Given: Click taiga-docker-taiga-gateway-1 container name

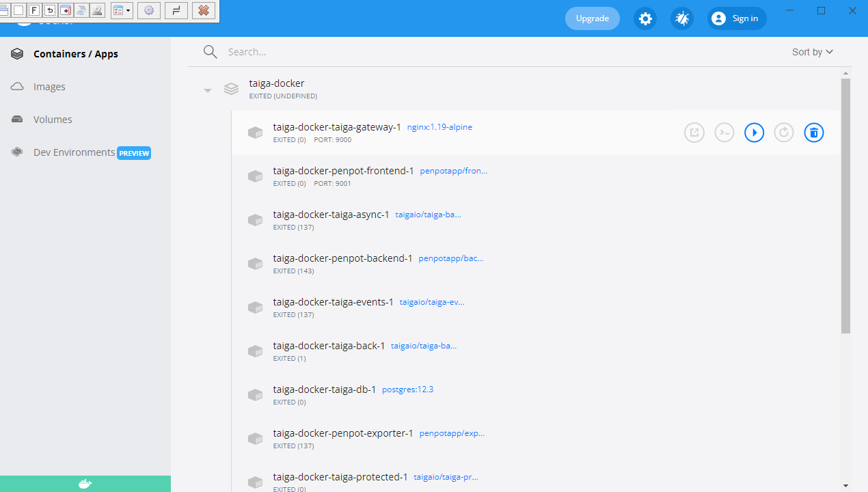Looking at the screenshot, I should [337, 127].
